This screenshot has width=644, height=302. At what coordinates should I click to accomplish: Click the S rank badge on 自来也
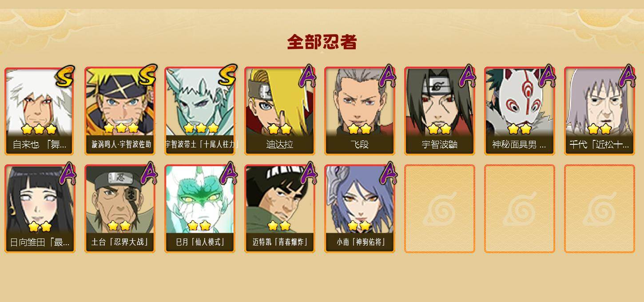[65, 75]
